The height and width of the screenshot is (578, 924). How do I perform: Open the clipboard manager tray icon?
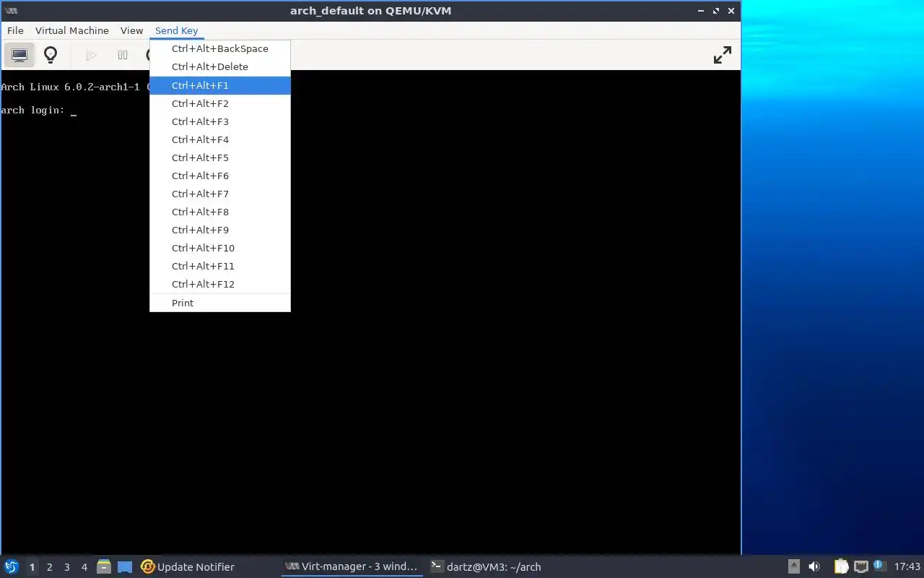point(841,566)
